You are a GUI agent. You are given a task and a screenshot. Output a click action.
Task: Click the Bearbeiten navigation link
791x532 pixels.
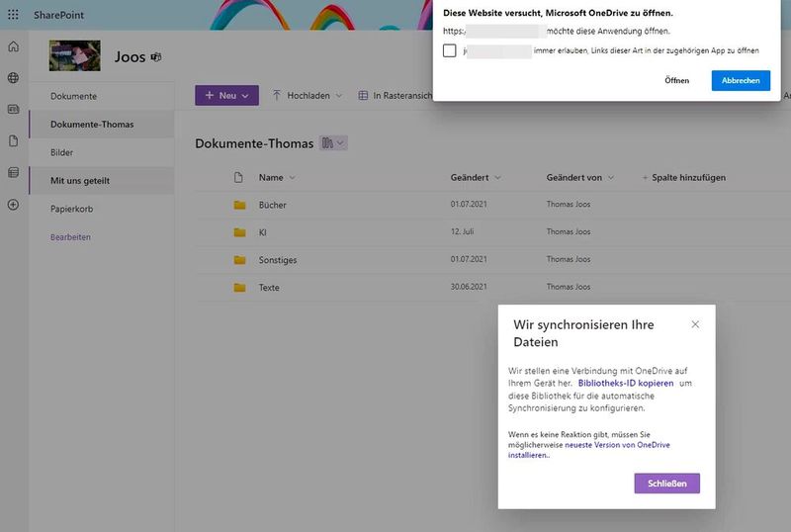[x=70, y=237]
